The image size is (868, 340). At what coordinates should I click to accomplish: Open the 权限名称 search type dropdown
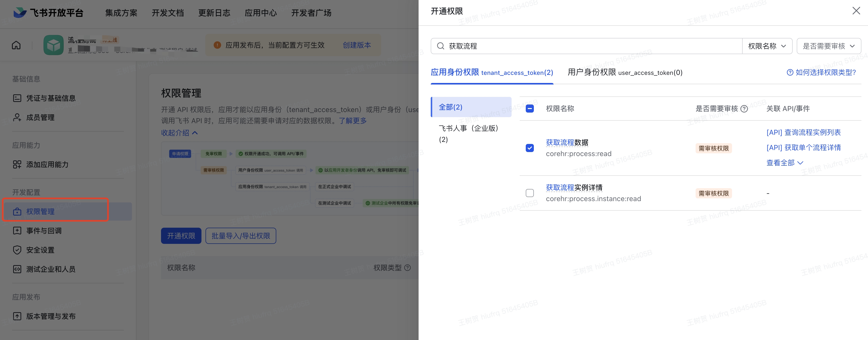(x=767, y=46)
